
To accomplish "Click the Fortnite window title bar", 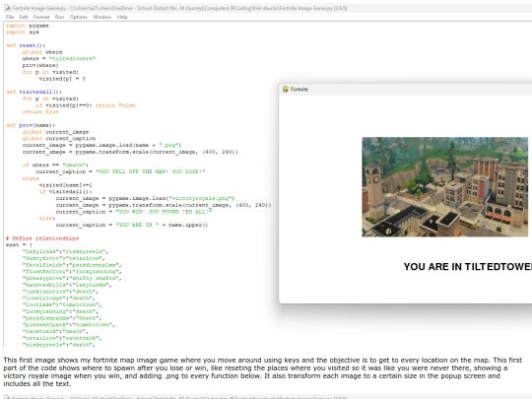I will pyautogui.click(x=405, y=90).
